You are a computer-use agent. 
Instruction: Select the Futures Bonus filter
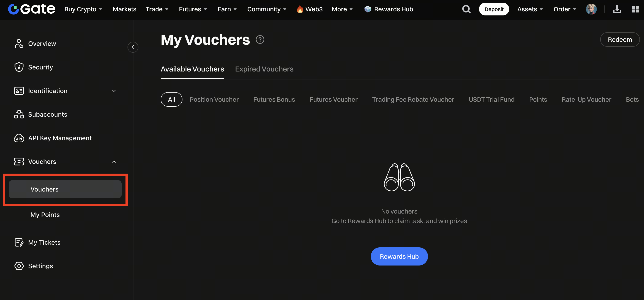[x=274, y=99]
